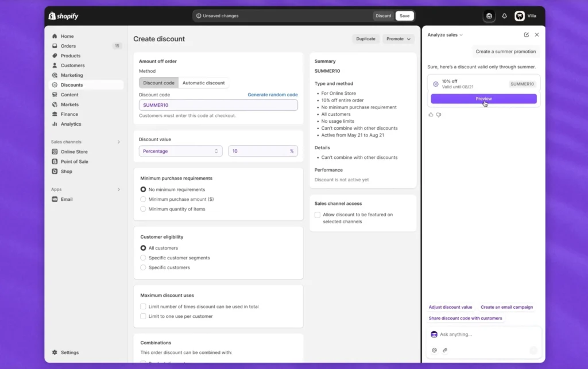Click Adjust discount value suggestion
588x369 pixels.
tap(450, 307)
